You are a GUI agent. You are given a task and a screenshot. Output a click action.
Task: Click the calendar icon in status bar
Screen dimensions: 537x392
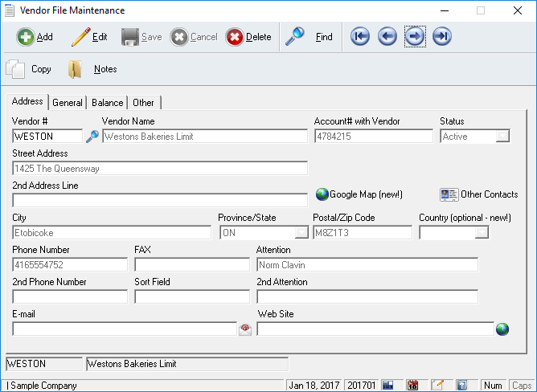pos(412,386)
